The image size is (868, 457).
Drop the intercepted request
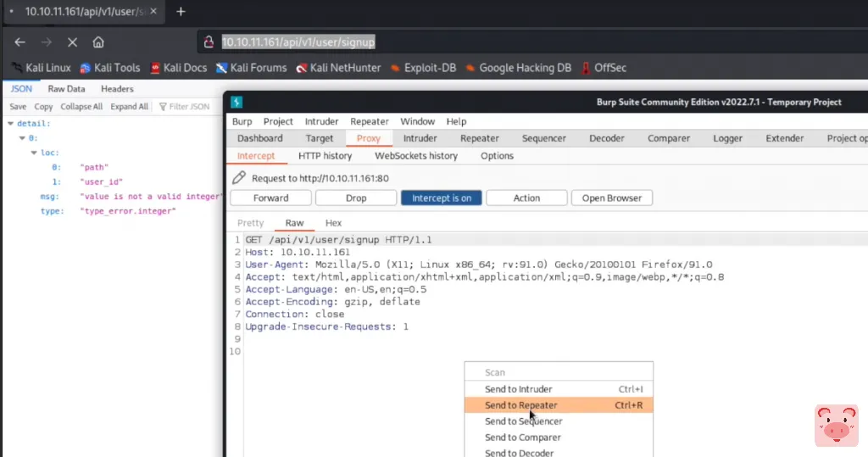pos(356,198)
